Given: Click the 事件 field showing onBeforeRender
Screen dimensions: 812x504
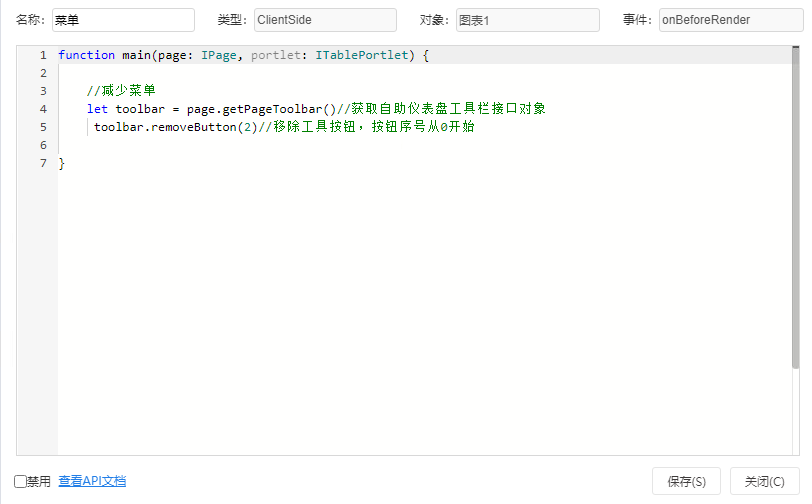Looking at the screenshot, I should [731, 20].
